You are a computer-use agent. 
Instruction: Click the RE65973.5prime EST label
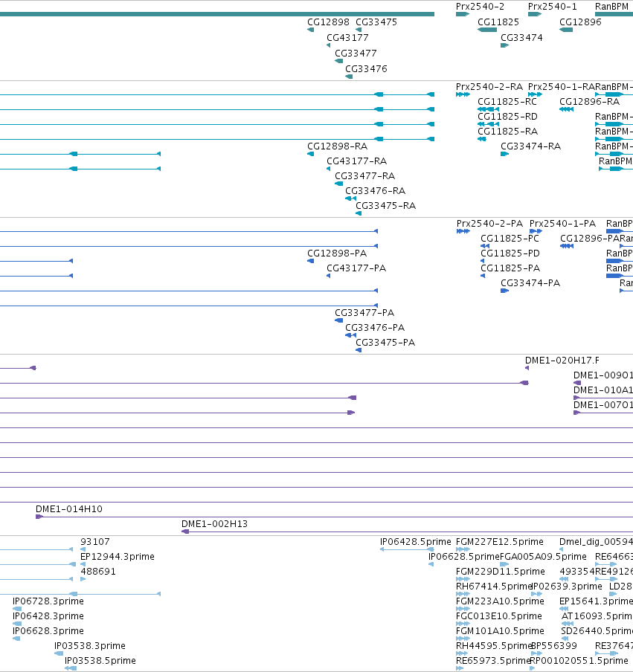point(494,660)
